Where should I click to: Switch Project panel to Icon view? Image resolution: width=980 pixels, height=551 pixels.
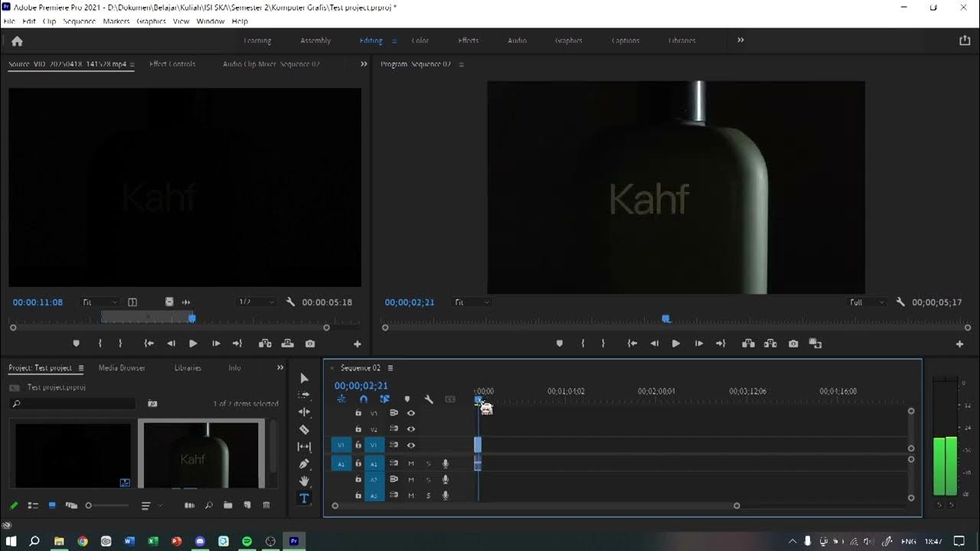coord(52,505)
